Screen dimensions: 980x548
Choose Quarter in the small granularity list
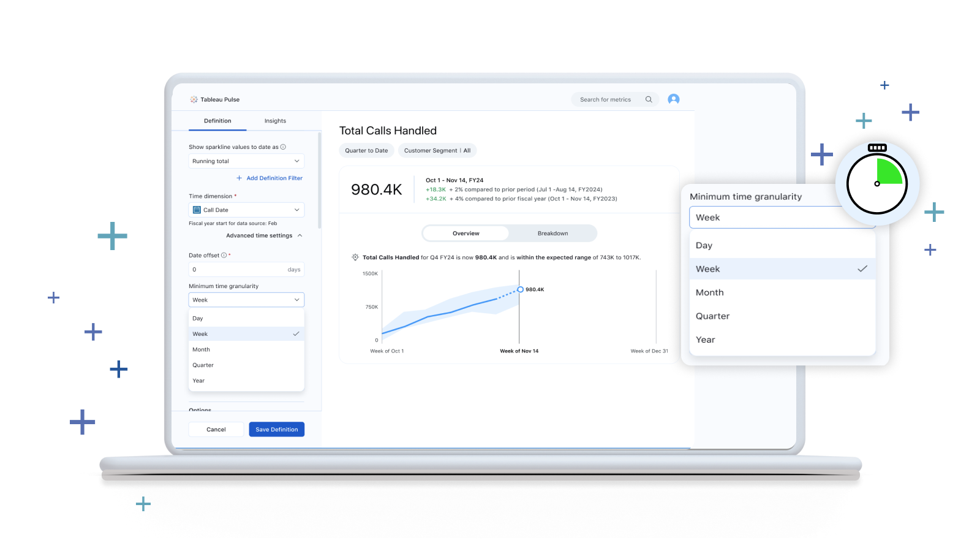[246, 365]
